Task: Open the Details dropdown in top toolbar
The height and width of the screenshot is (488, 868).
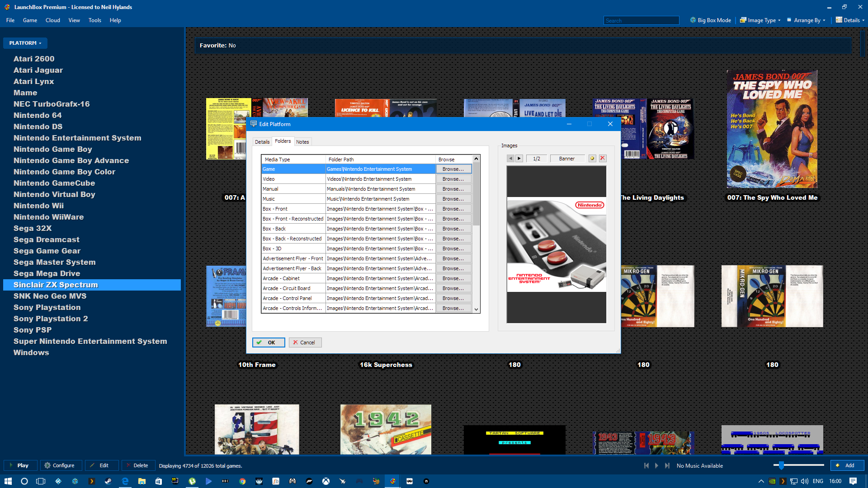Action: (850, 20)
